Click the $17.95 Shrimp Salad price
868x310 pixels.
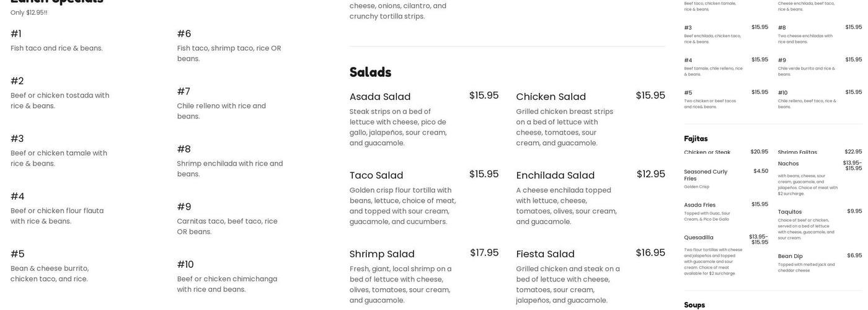[484, 253]
